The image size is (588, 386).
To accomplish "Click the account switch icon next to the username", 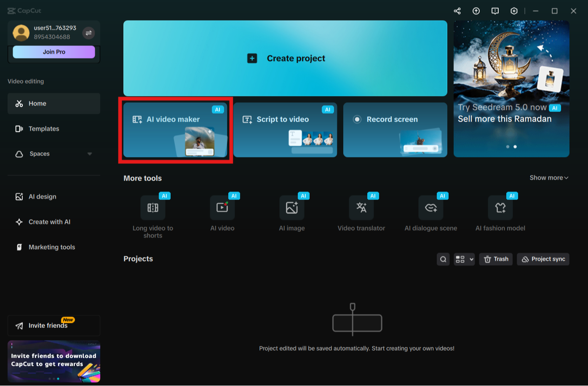I will tap(88, 32).
